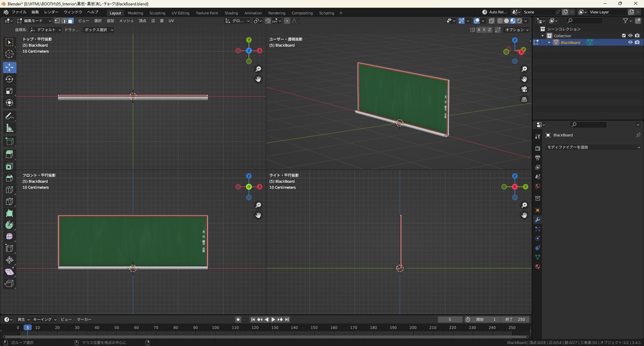
Task: Hide BlackBoard object in viewport
Action: [630, 42]
